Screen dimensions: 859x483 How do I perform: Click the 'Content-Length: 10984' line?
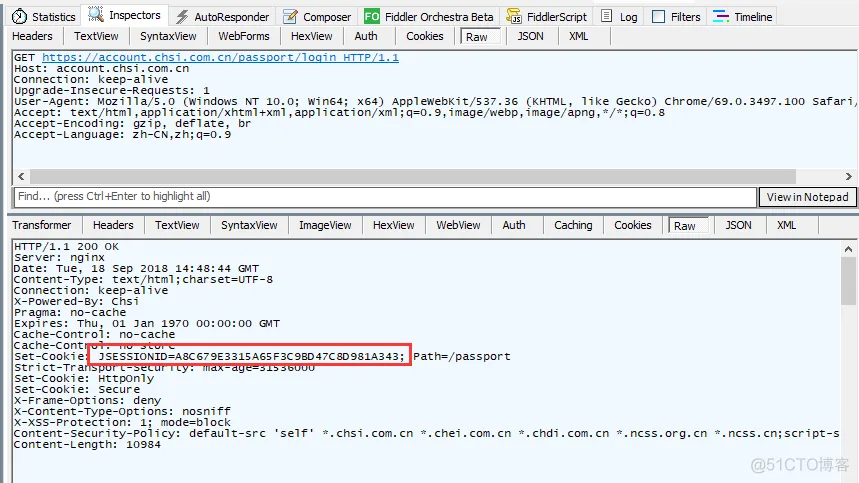tap(87, 445)
